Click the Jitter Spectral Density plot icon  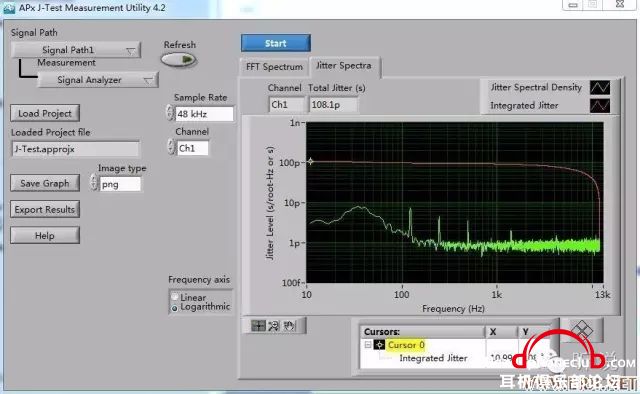click(600, 87)
